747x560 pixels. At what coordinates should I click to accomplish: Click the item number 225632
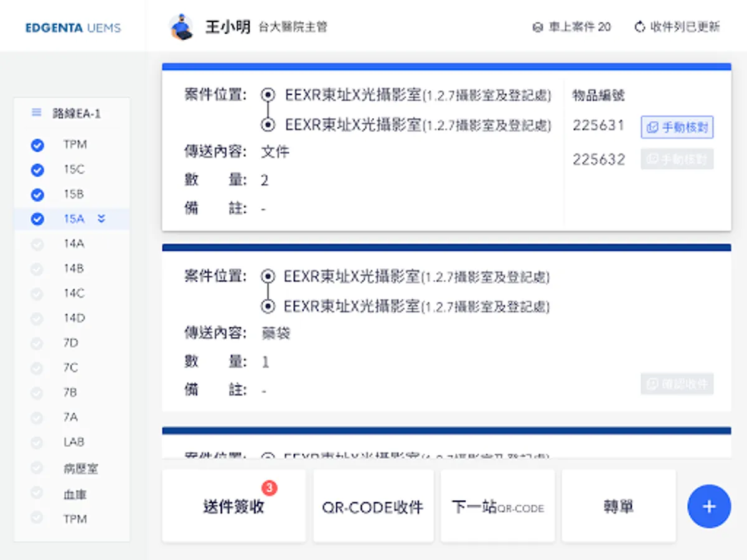pos(599,159)
